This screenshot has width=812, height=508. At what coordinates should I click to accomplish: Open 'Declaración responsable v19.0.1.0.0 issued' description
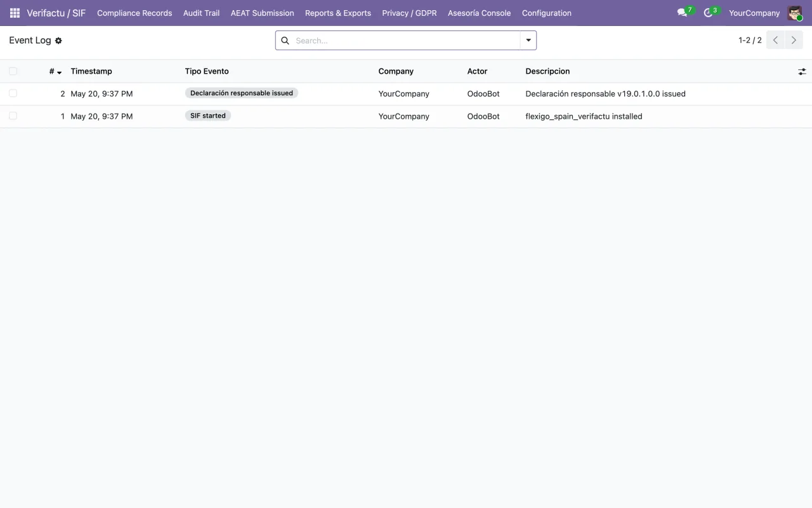[606, 93]
